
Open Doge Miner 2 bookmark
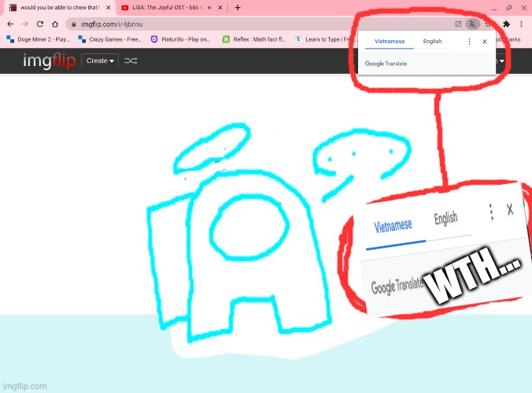tap(38, 39)
